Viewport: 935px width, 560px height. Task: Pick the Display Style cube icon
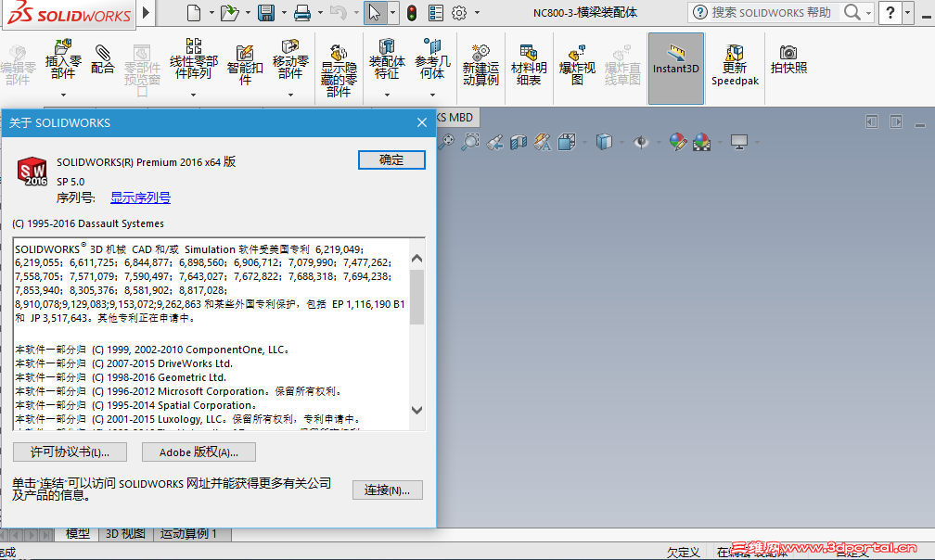pos(604,142)
